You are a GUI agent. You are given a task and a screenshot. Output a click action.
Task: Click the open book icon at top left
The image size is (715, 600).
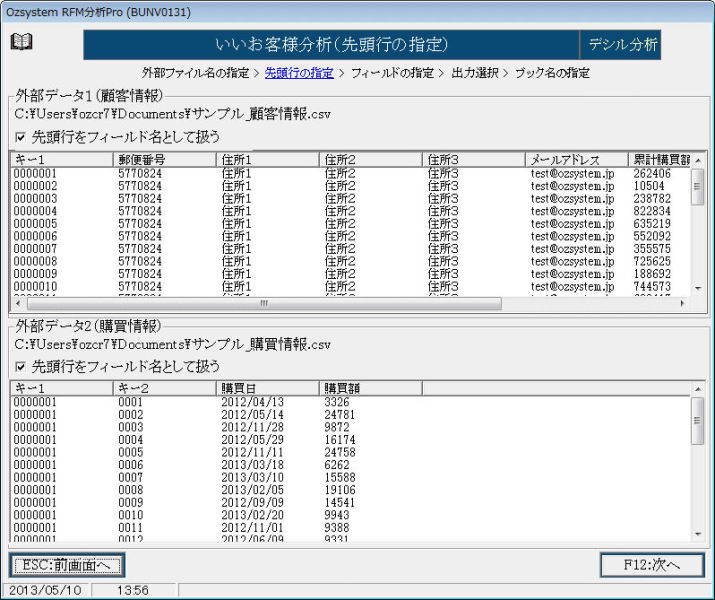pyautogui.click(x=21, y=41)
